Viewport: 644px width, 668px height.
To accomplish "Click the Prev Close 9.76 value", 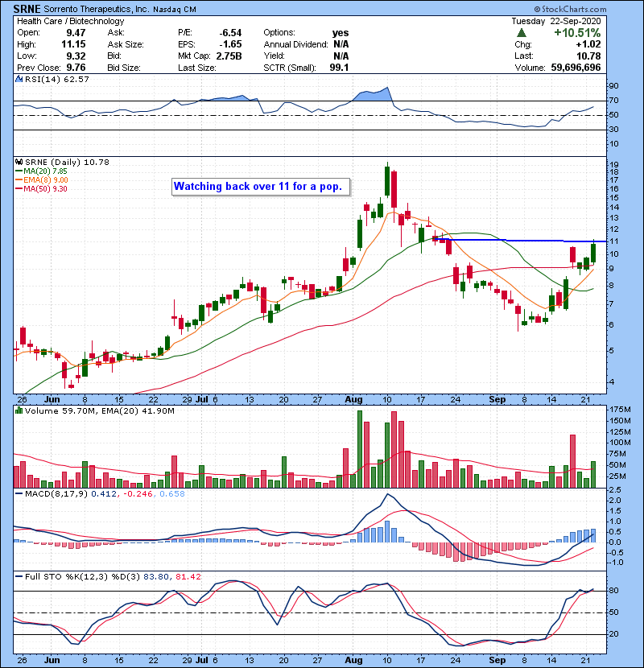I will click(x=76, y=68).
